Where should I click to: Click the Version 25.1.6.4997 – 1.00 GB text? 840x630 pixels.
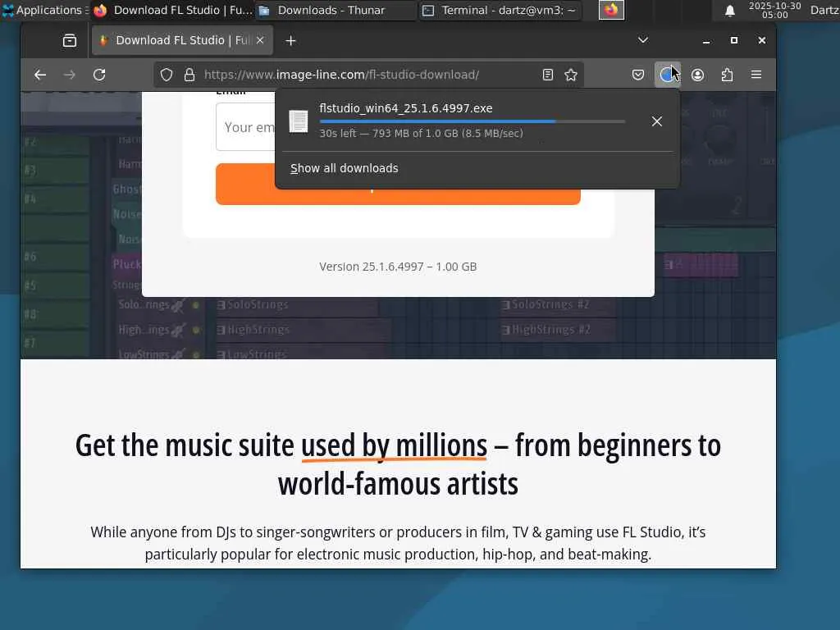pyautogui.click(x=398, y=267)
